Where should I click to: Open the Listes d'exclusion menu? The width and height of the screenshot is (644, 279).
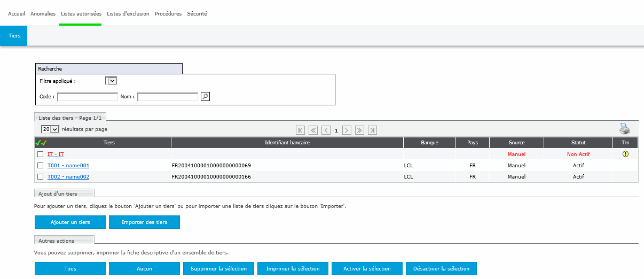(128, 13)
